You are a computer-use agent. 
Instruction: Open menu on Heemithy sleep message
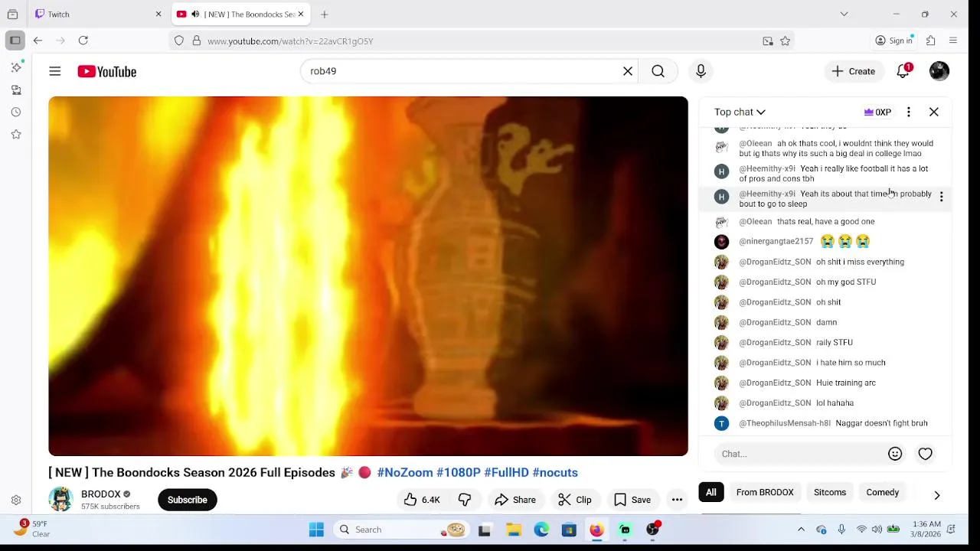coord(941,197)
